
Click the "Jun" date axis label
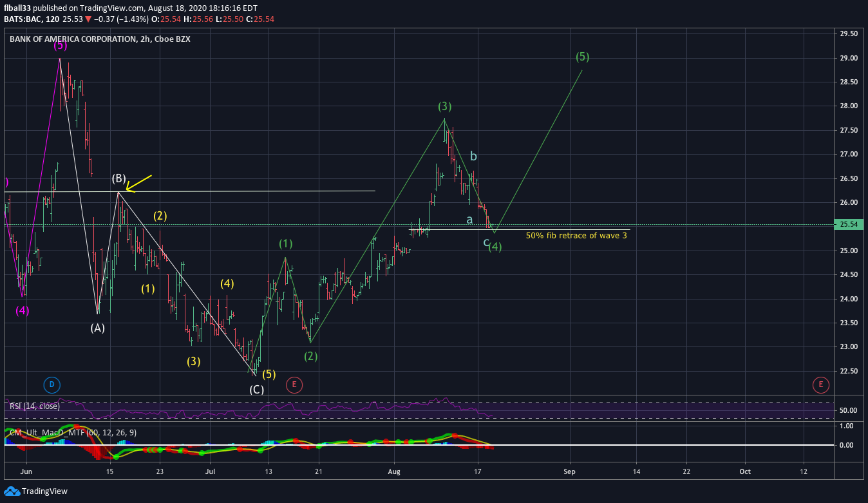click(x=26, y=471)
